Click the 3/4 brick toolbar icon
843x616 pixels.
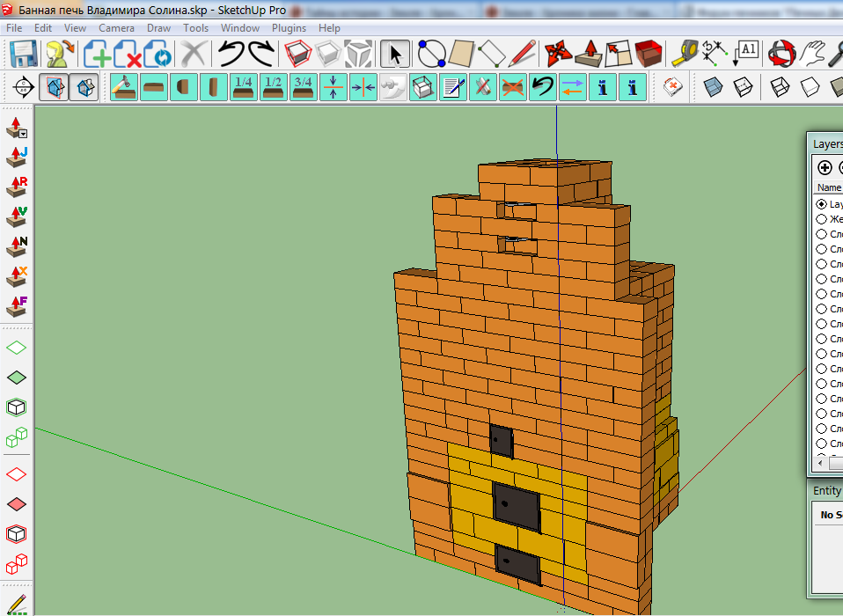tap(304, 87)
